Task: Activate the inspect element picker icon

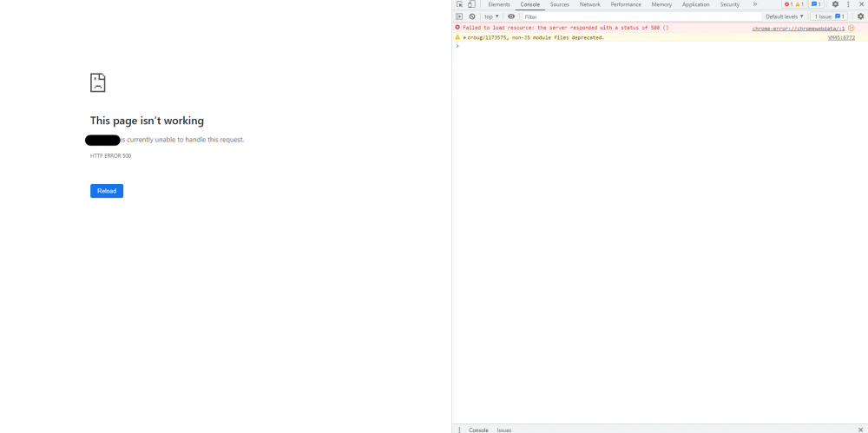Action: (x=459, y=4)
